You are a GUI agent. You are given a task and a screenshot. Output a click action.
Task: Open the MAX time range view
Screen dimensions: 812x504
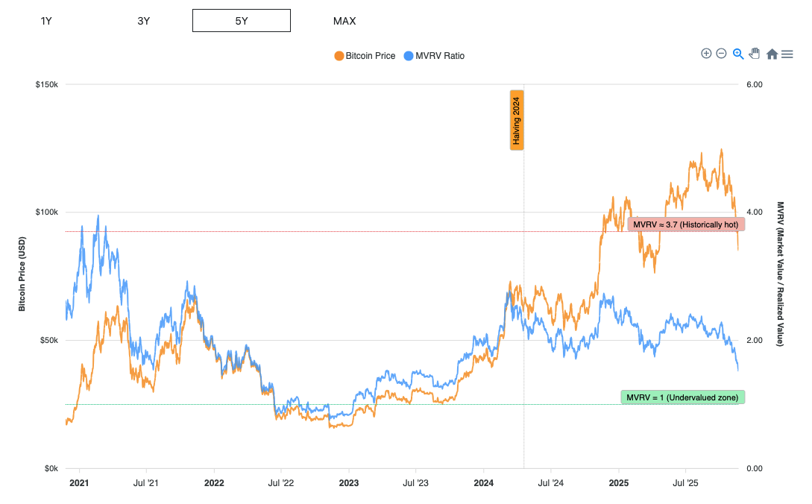344,21
